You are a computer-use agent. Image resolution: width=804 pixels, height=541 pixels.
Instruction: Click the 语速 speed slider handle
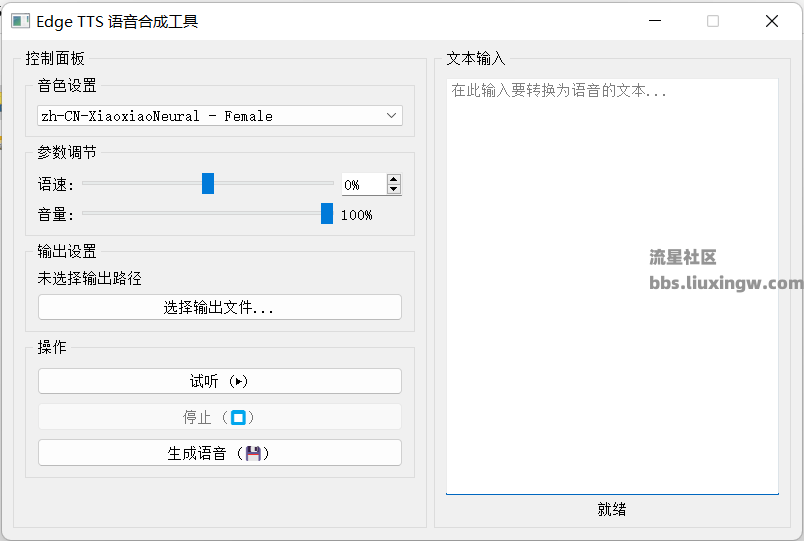click(208, 184)
